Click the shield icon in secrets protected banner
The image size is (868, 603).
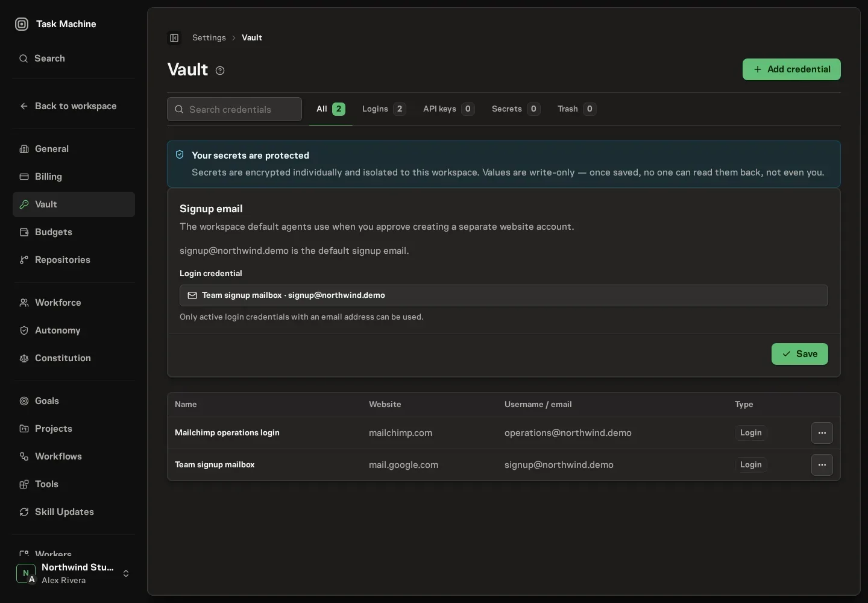click(180, 155)
